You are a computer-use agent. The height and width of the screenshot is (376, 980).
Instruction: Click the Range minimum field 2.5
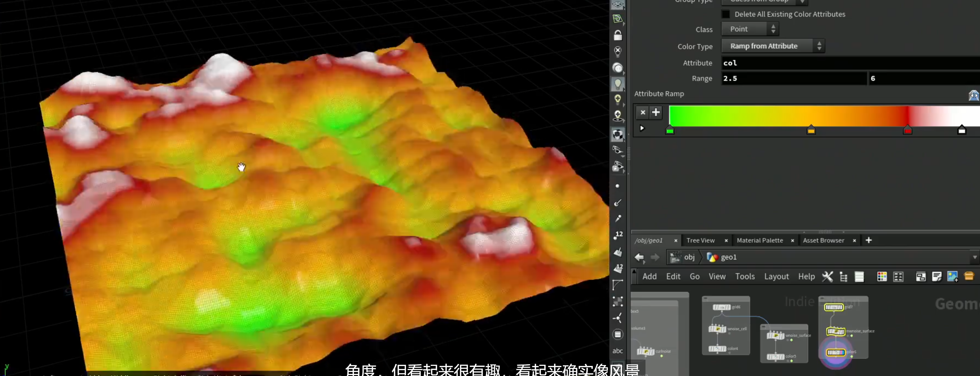(794, 78)
